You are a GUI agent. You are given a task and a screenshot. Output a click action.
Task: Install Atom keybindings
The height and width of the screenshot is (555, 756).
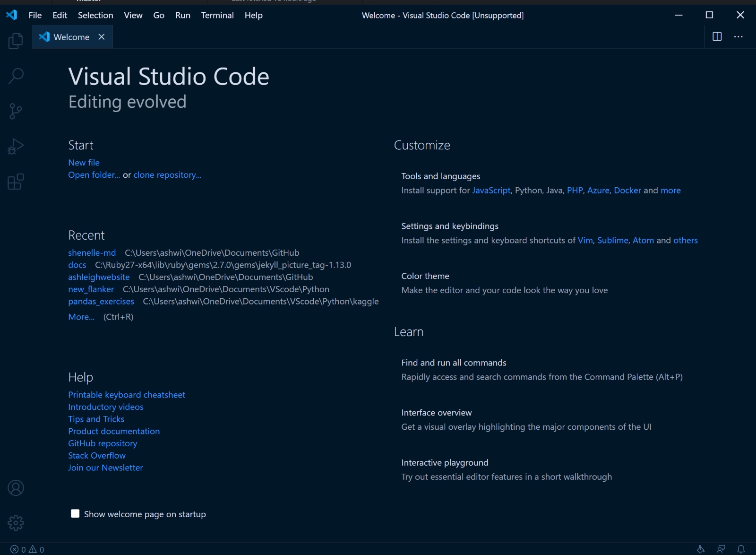tap(643, 240)
